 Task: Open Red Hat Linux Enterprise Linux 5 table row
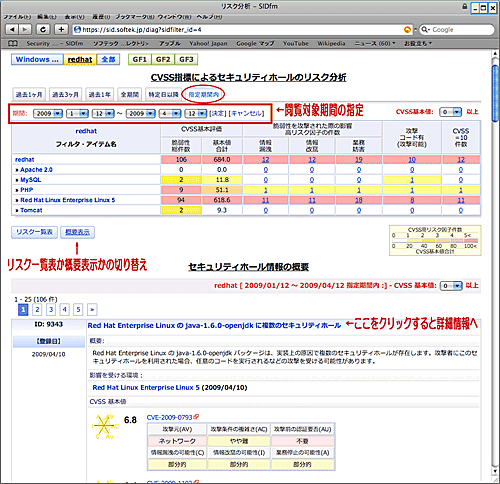pyautogui.click(x=68, y=200)
